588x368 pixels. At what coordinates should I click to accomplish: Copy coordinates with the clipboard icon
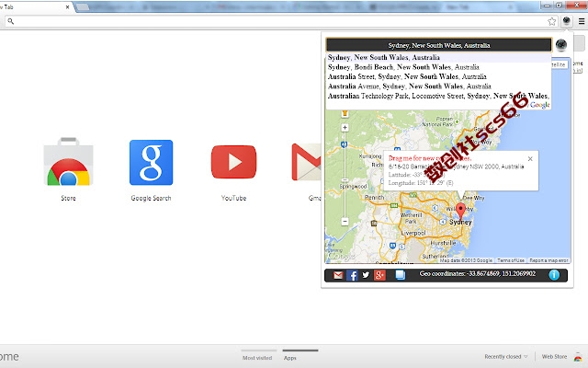pyautogui.click(x=401, y=275)
